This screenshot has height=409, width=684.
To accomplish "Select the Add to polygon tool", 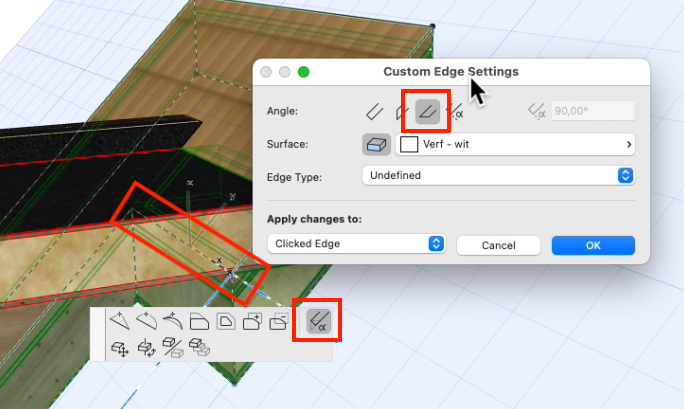I will 252,322.
